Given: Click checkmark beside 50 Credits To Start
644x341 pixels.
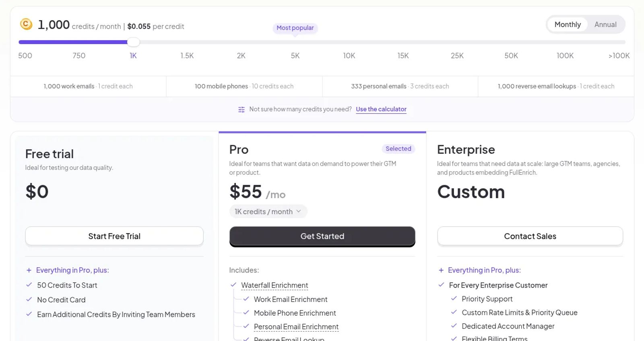Looking at the screenshot, I should 29,285.
